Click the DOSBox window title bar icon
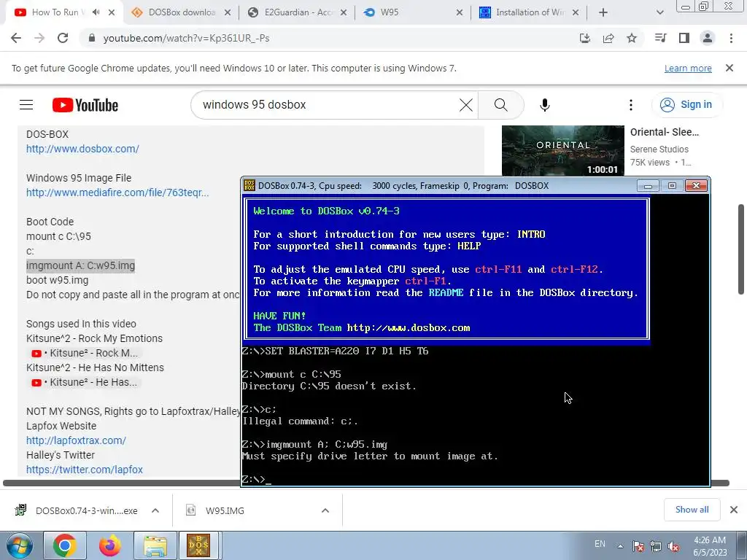This screenshot has width=747, height=560. (x=249, y=186)
